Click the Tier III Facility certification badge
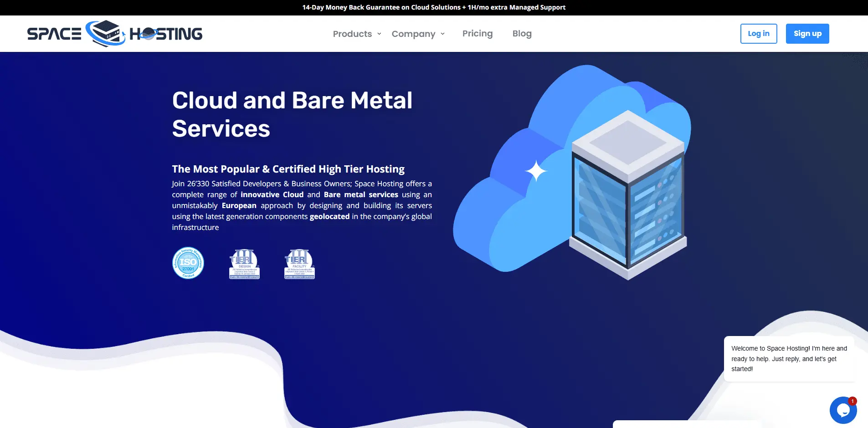Viewport: 868px width, 428px height. tap(300, 264)
